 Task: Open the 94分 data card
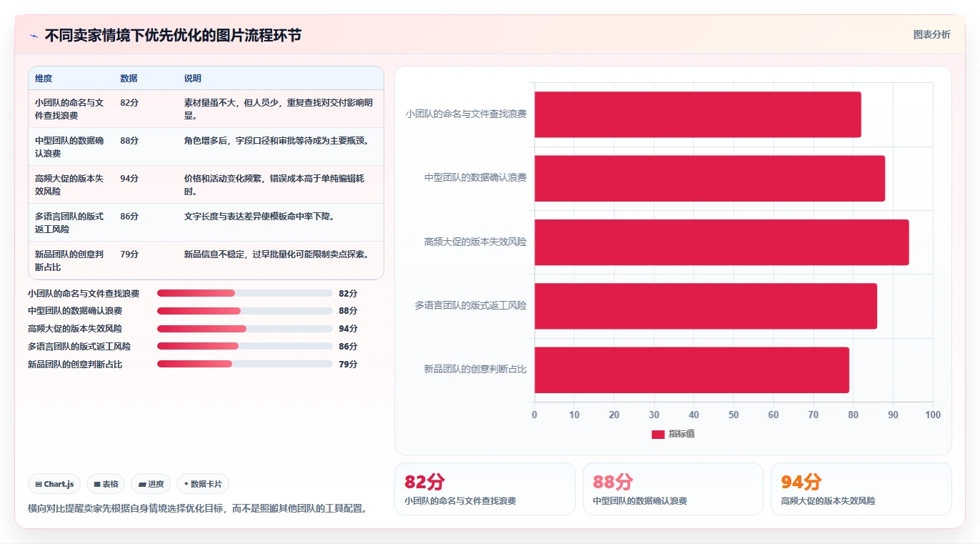pos(861,489)
